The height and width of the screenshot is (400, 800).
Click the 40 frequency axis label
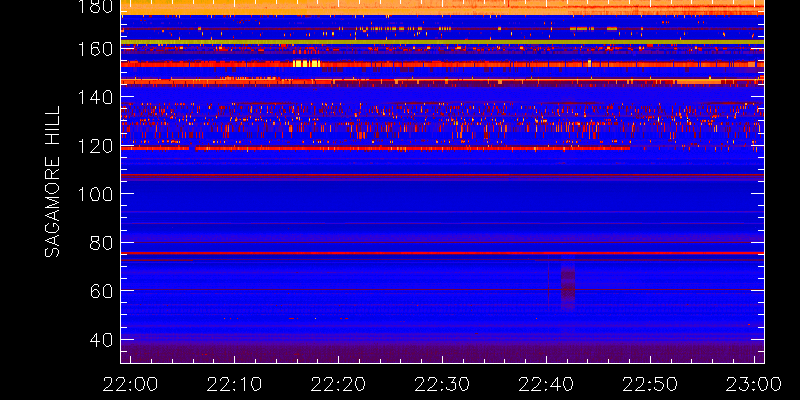[x=100, y=340]
